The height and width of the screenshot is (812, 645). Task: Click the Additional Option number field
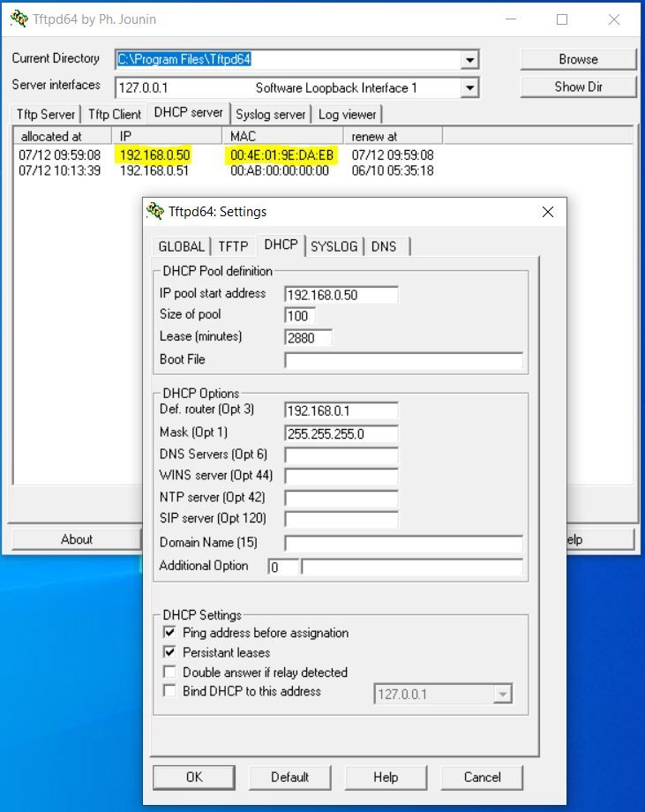pyautogui.click(x=282, y=567)
